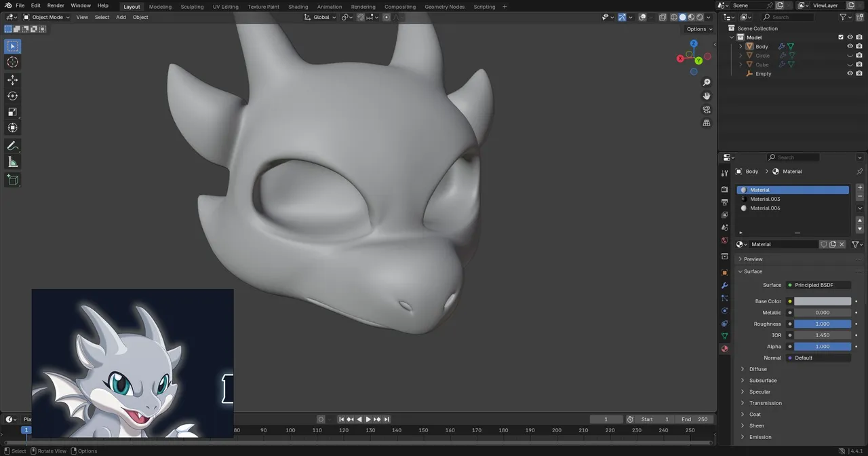Activate the Select Box tool

click(x=12, y=46)
